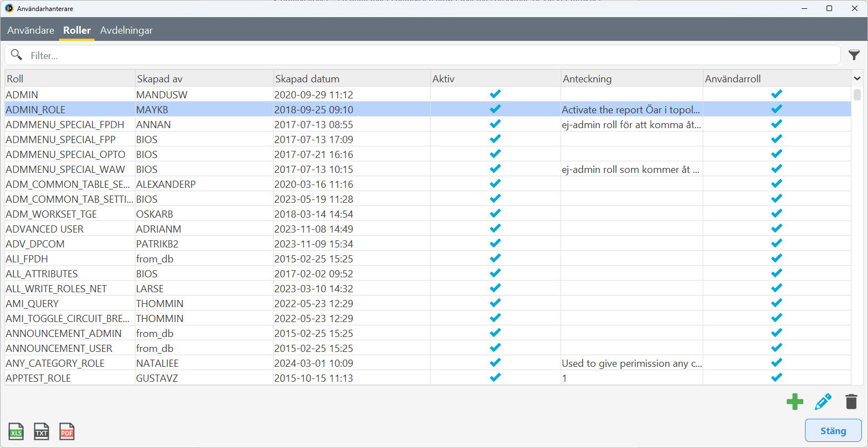Toggle the Aktiv checkmark for the ADMIN role
The height and width of the screenshot is (448, 868).
click(495, 94)
